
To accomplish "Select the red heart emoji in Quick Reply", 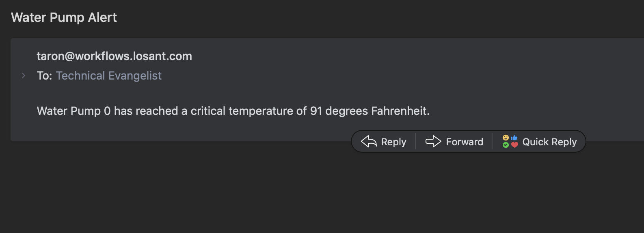I will 514,145.
